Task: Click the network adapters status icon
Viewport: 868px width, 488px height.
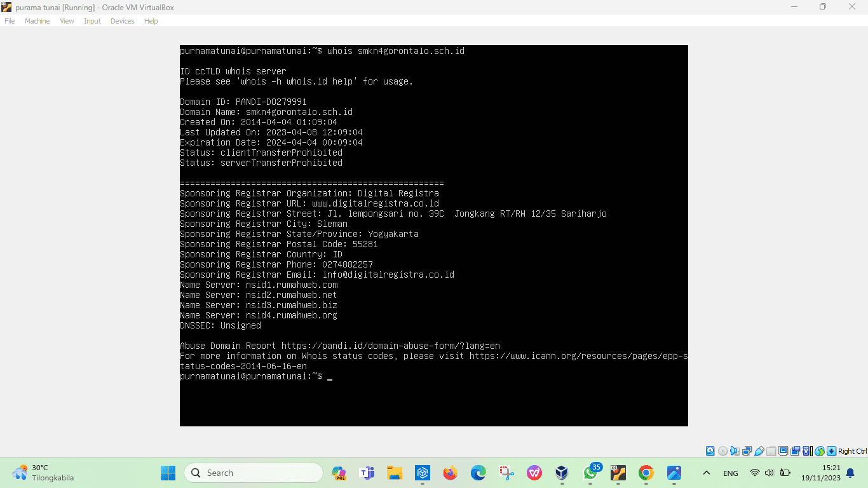Action: (x=747, y=451)
